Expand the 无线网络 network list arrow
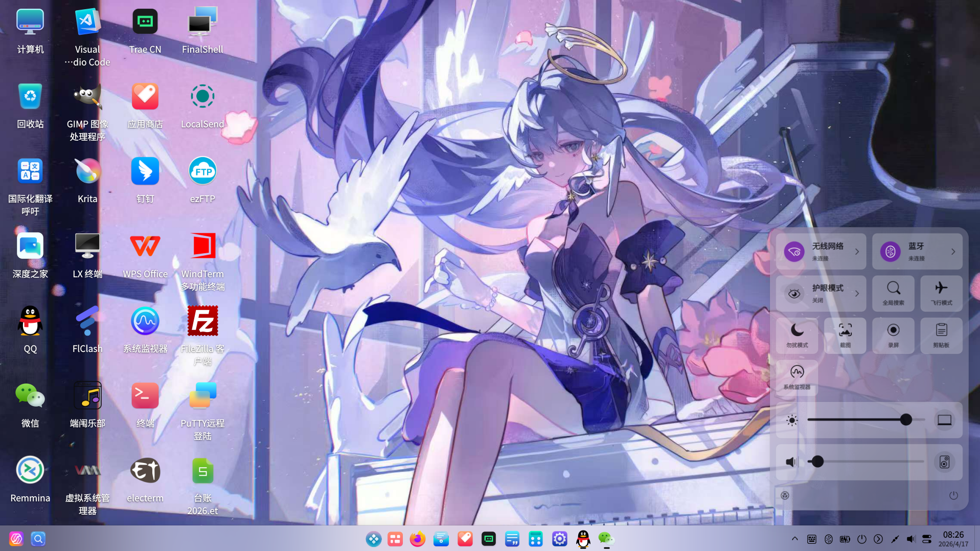 857,252
